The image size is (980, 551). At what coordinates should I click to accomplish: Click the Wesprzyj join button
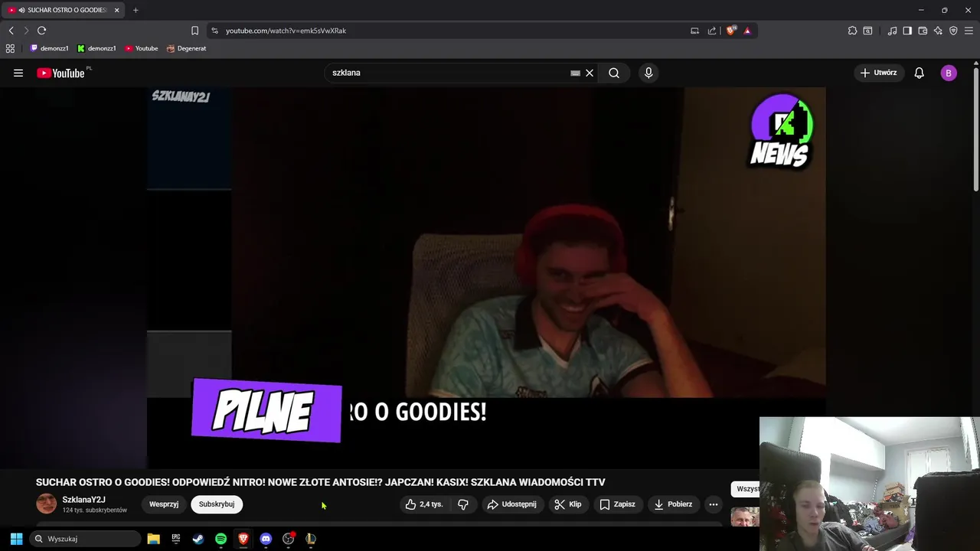pyautogui.click(x=164, y=504)
